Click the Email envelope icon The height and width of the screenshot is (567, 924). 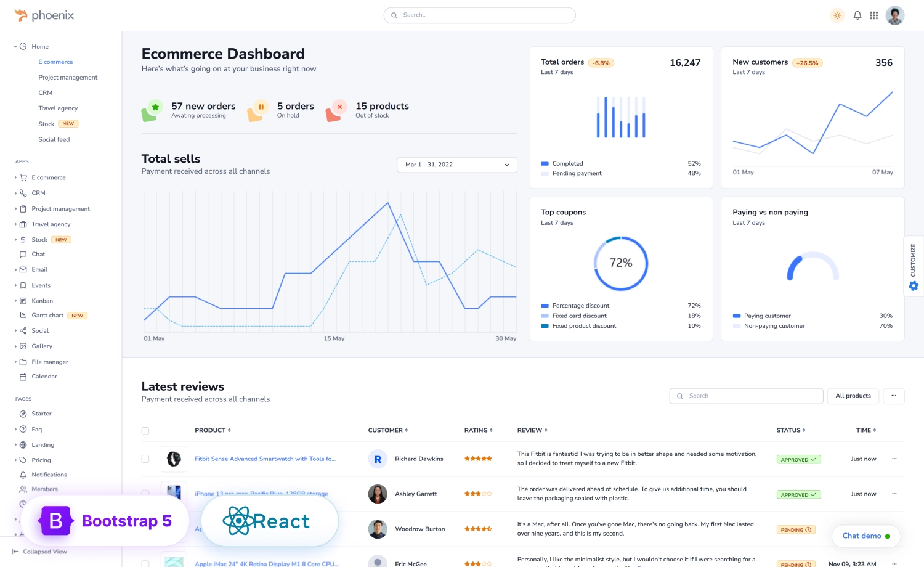click(x=23, y=270)
